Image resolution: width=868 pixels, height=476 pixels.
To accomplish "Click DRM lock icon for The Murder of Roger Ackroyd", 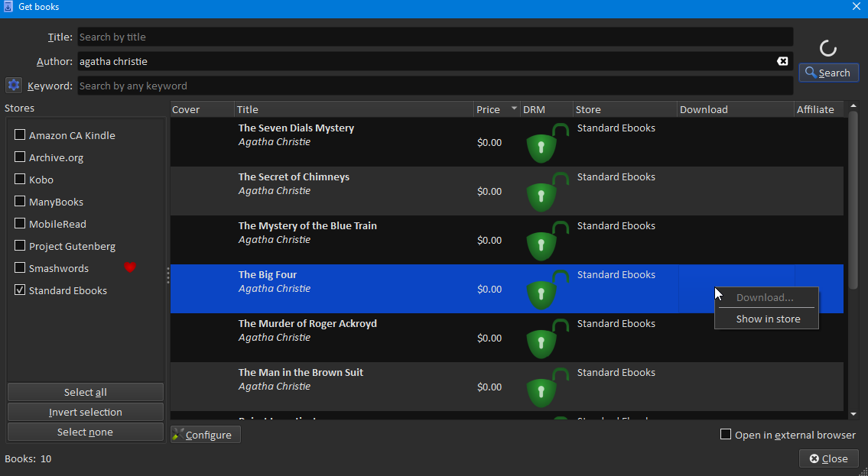I will 546,338.
